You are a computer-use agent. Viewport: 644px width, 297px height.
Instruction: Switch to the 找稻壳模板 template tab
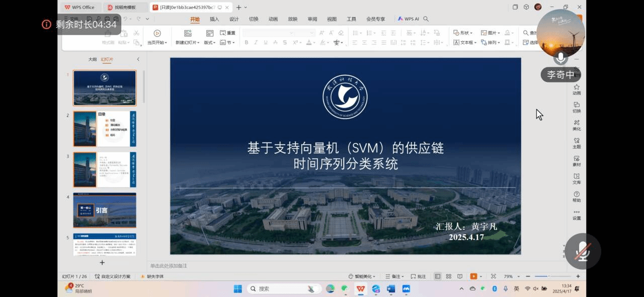point(125,7)
